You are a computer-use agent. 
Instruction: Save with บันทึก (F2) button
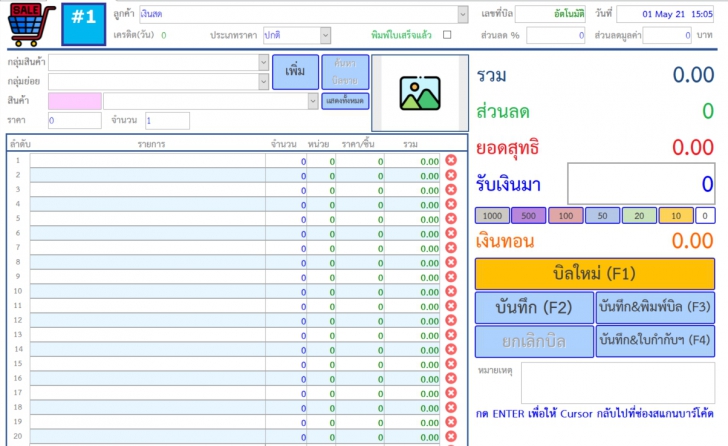pos(534,307)
